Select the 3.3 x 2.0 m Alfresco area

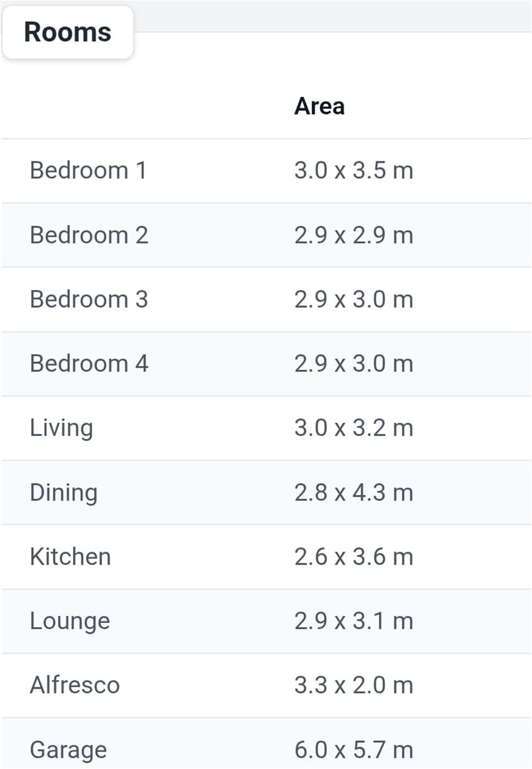point(353,686)
